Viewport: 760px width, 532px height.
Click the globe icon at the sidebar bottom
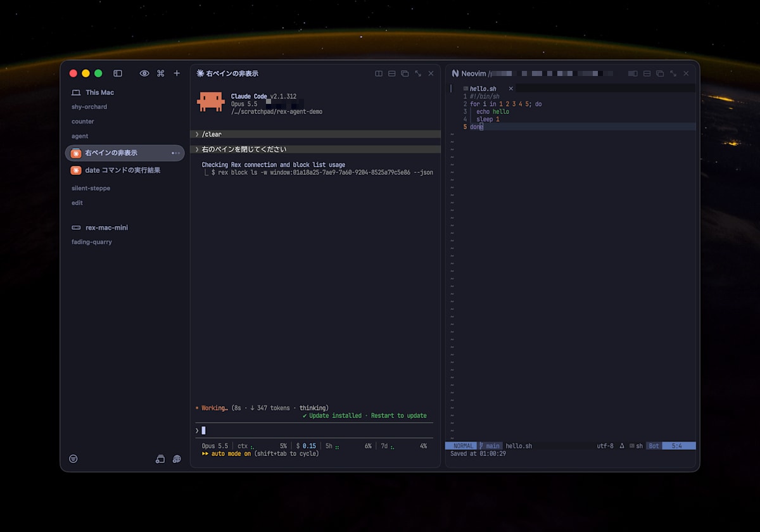pos(177,459)
